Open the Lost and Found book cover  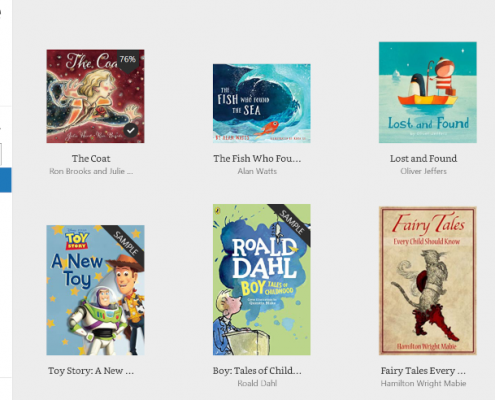point(428,92)
